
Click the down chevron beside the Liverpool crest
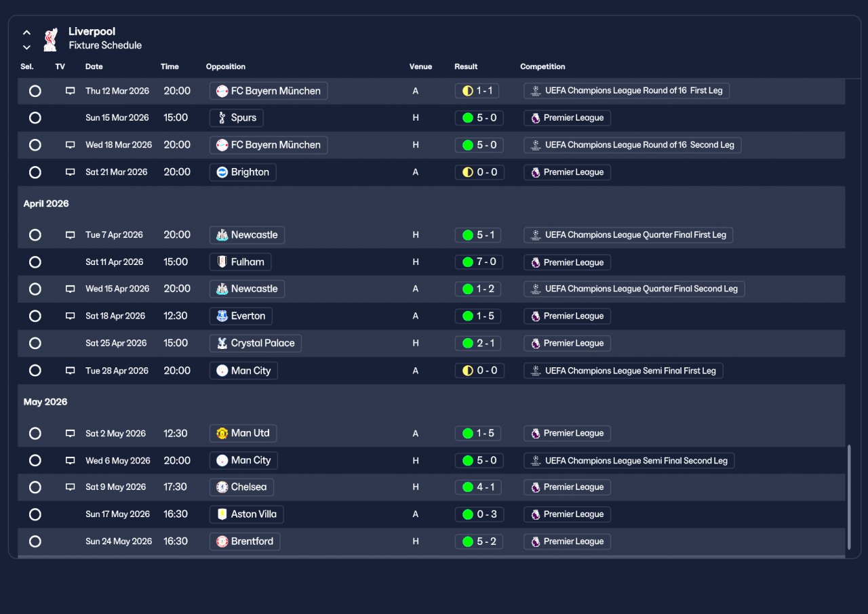[x=26, y=47]
